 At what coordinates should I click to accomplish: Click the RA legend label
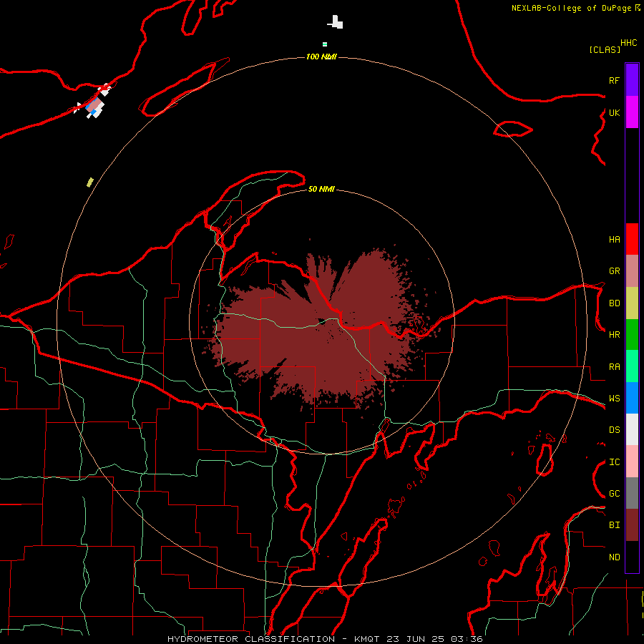point(614,366)
